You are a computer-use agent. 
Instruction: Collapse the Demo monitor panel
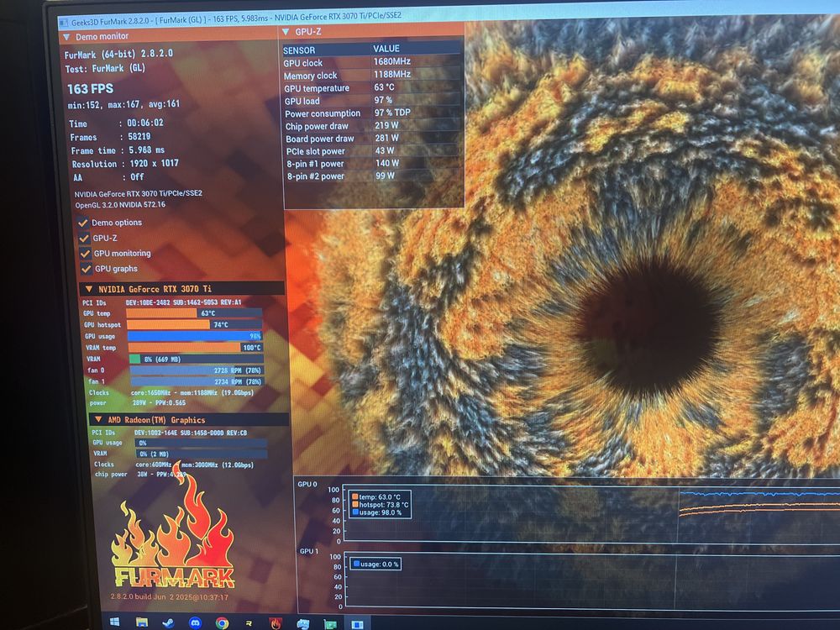tap(67, 37)
